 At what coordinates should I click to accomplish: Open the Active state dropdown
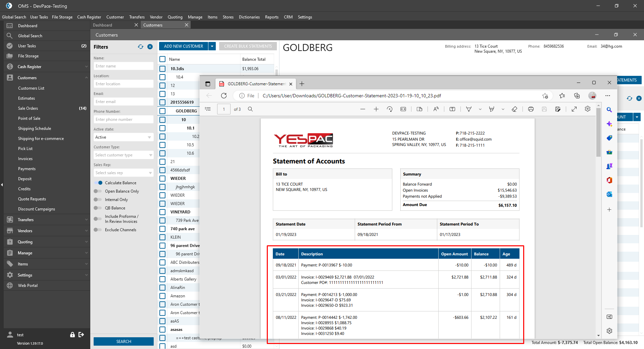[123, 137]
